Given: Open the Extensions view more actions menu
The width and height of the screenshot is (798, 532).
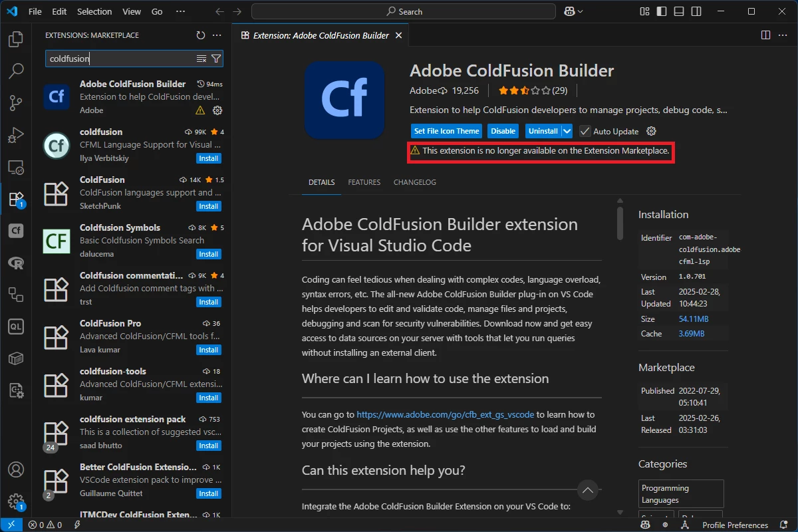Looking at the screenshot, I should pos(217,35).
